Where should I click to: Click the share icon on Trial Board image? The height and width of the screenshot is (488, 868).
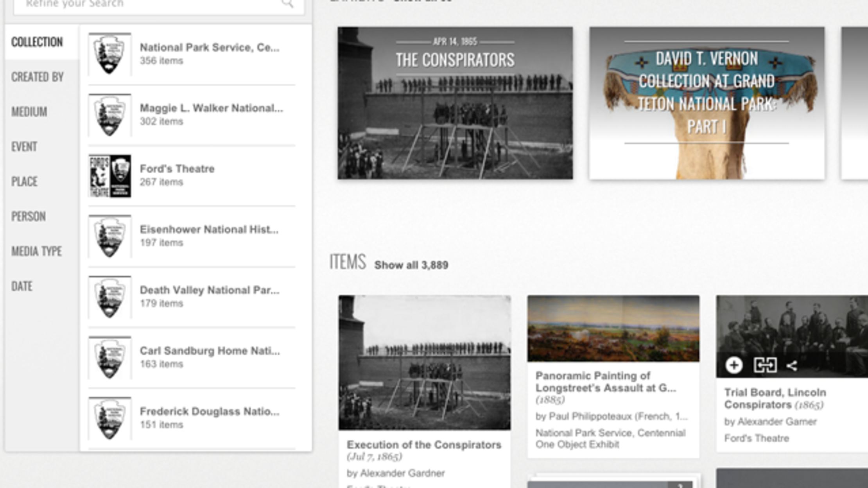coord(792,366)
